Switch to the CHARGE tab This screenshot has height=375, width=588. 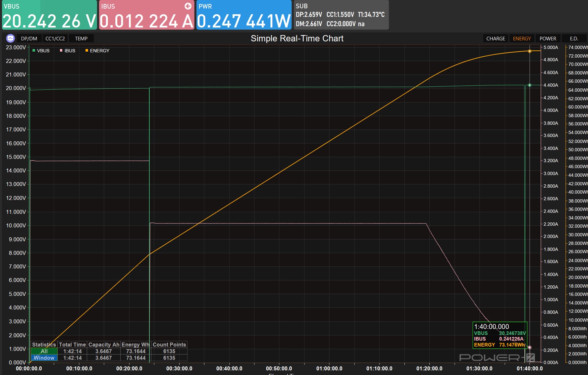click(x=495, y=39)
